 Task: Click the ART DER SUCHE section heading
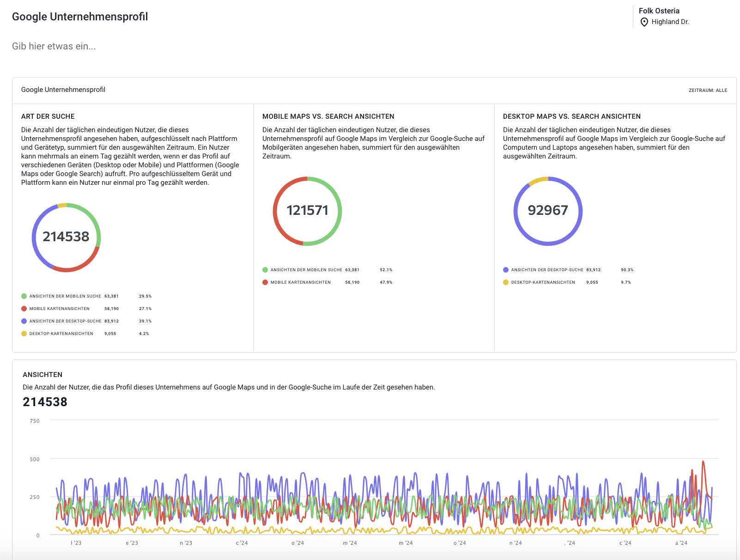tap(48, 116)
